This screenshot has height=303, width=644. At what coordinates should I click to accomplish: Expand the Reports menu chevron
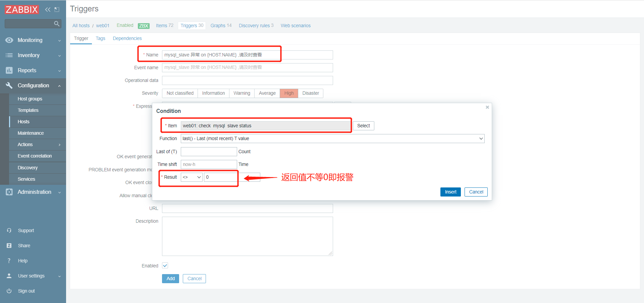pyautogui.click(x=59, y=71)
